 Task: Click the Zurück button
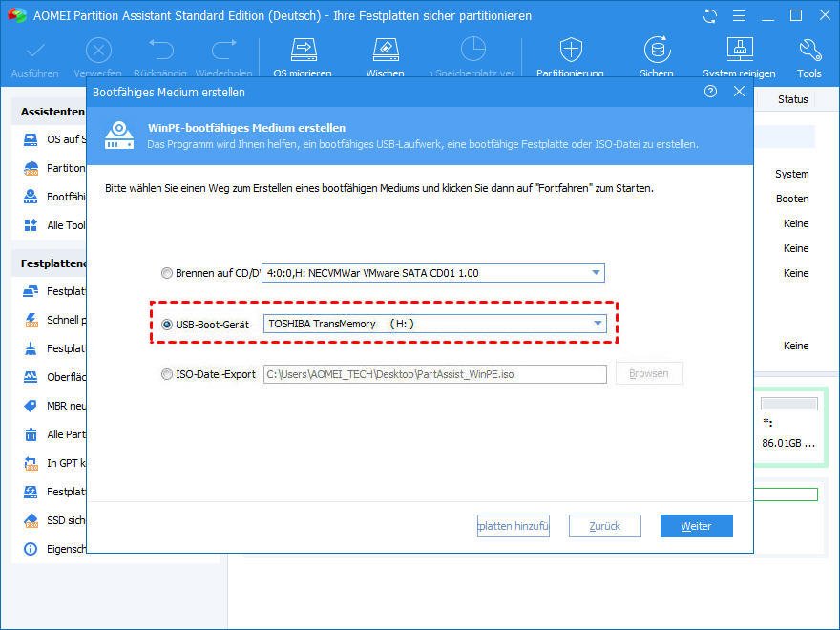[x=605, y=526]
